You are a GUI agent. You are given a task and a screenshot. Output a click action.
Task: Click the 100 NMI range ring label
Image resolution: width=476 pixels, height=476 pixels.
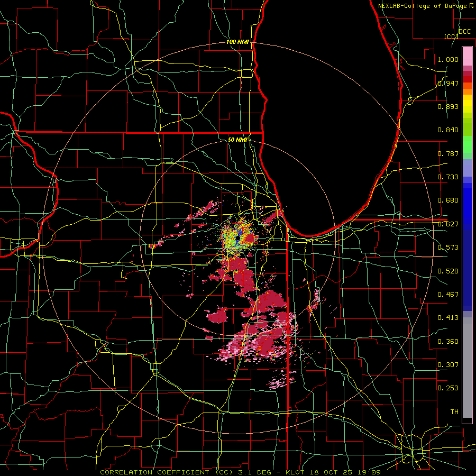(237, 42)
